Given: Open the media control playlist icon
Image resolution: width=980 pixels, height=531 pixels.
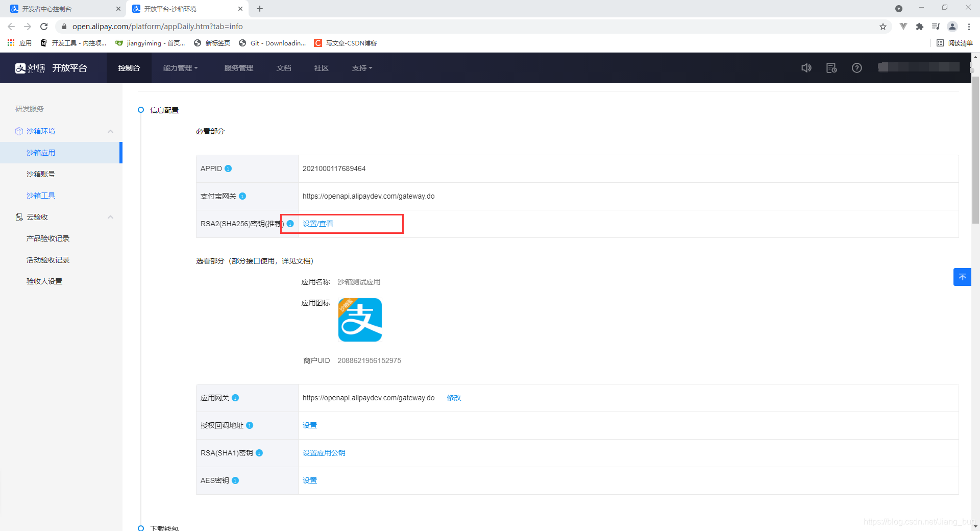Looking at the screenshot, I should tap(936, 27).
